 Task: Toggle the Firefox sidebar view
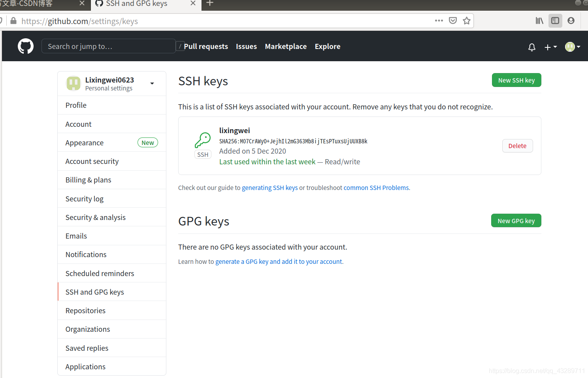pyautogui.click(x=555, y=21)
